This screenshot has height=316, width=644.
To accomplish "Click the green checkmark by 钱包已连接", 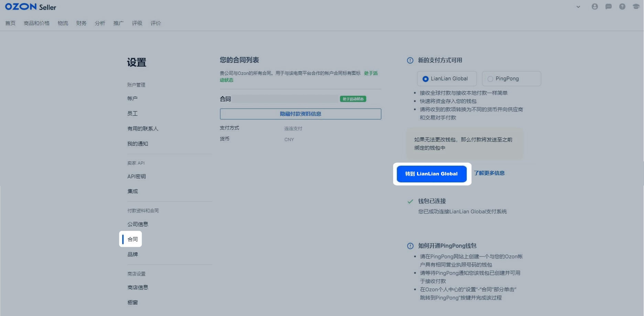I will [x=410, y=202].
